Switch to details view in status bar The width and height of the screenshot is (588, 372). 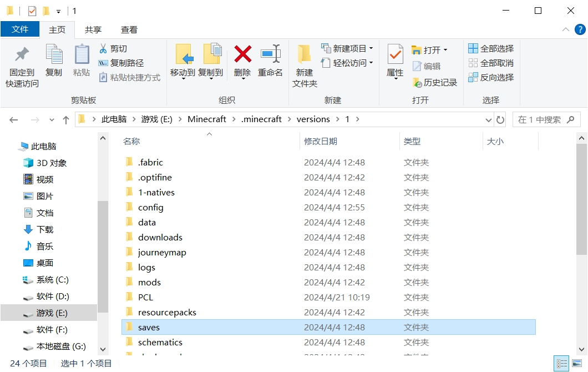click(561, 363)
